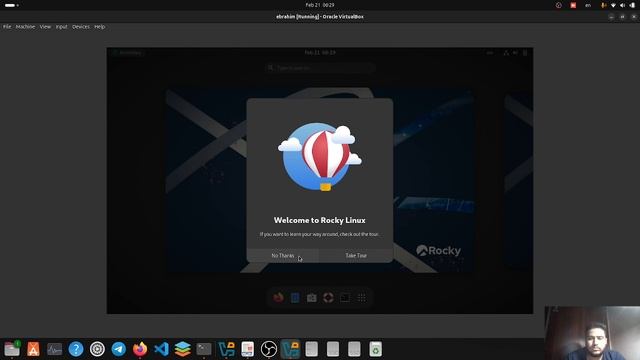The height and width of the screenshot is (360, 640).
Task: Open the blue question mark Help app
Action: point(76,349)
